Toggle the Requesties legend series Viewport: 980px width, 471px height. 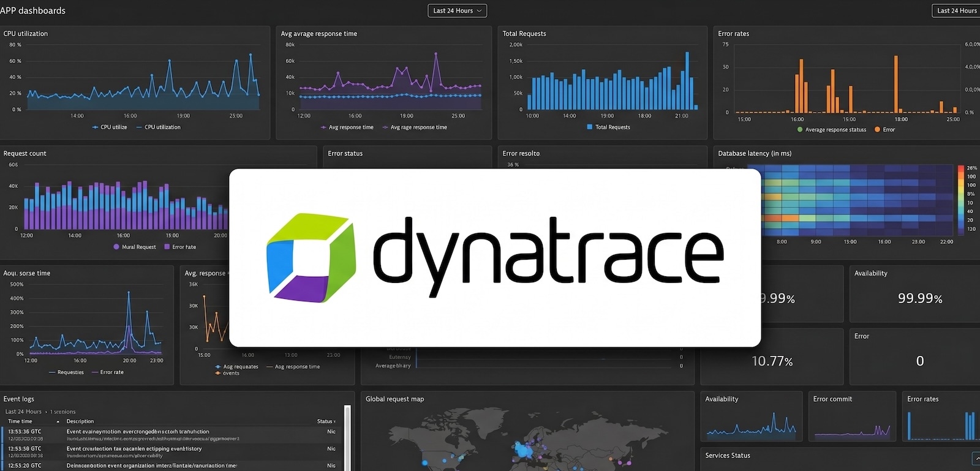pos(66,372)
